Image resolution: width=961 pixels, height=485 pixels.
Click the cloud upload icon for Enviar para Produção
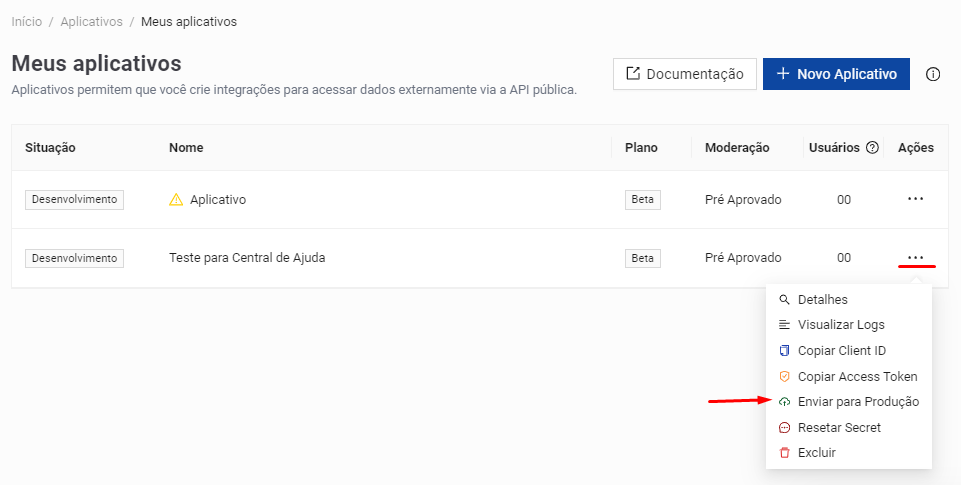(784, 402)
